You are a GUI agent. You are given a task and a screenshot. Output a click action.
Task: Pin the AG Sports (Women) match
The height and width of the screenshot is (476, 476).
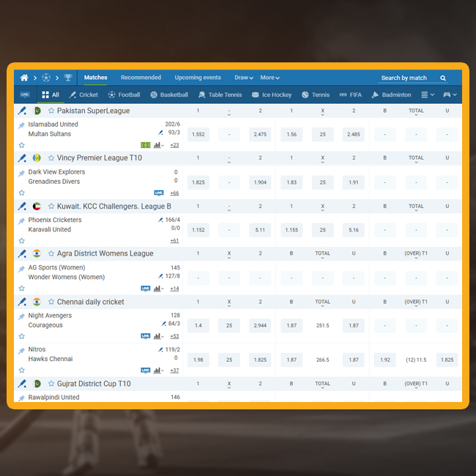[x=21, y=269]
